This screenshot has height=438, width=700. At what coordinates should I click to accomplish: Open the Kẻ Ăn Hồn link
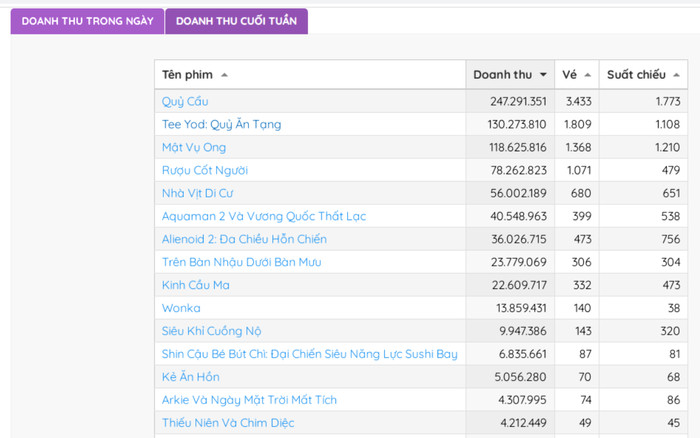click(191, 377)
